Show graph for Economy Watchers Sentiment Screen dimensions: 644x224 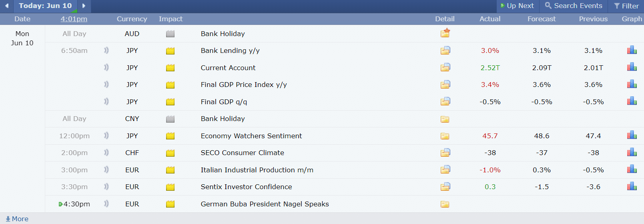632,135
